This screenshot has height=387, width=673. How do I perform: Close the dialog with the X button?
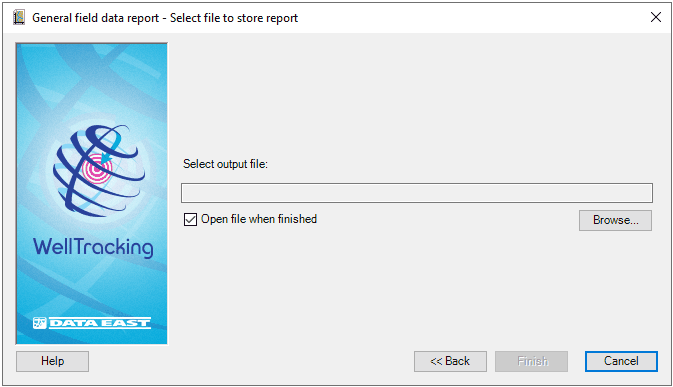click(655, 17)
